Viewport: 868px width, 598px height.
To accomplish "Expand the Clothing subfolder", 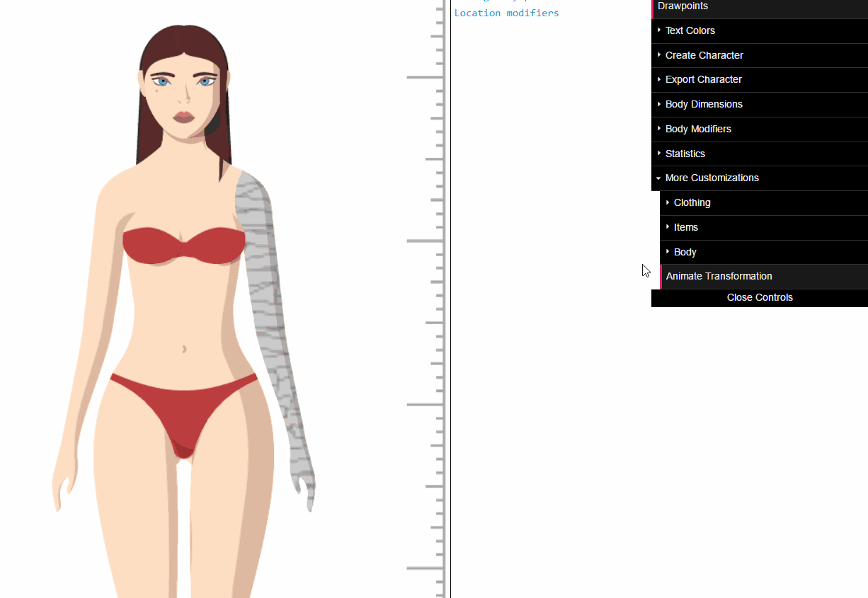I will click(692, 202).
